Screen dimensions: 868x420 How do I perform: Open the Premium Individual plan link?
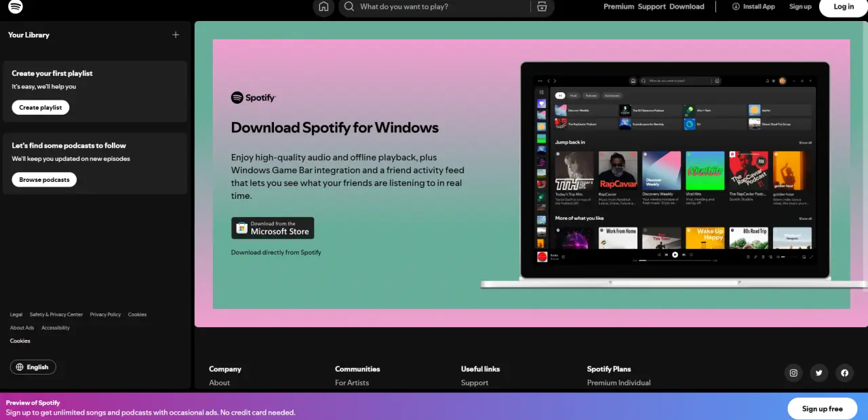[x=619, y=383]
